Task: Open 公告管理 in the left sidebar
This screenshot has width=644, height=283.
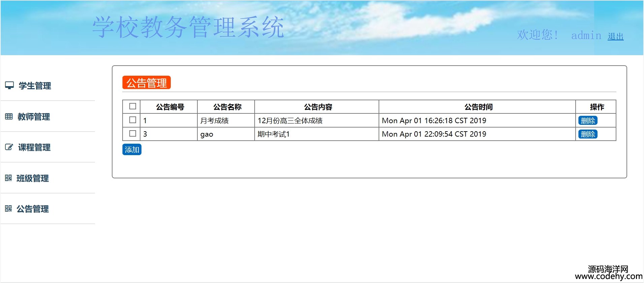Action: (33, 209)
